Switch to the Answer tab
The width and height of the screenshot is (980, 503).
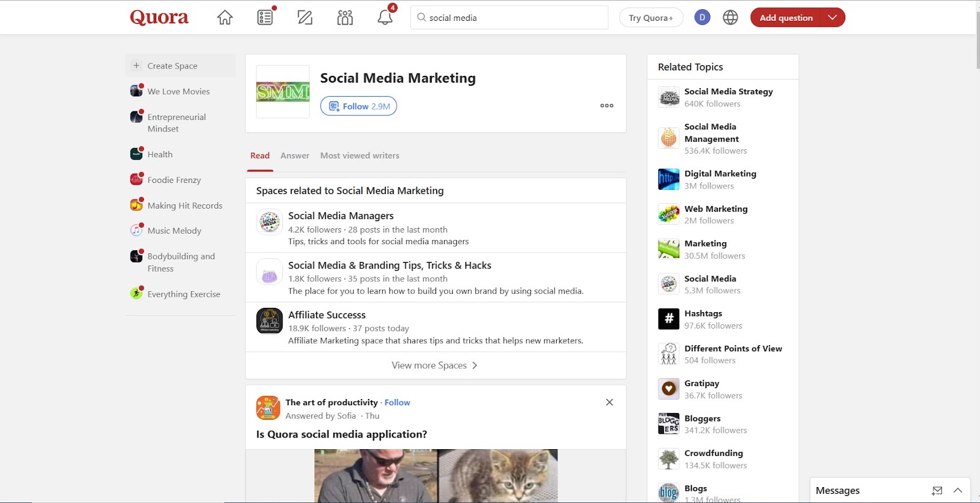(x=295, y=155)
